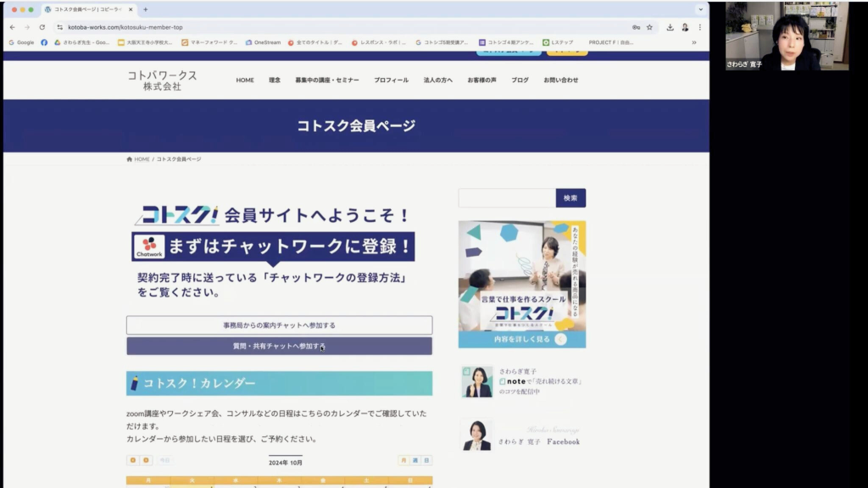Open the 理念 menu item
The image size is (868, 488).
[275, 80]
